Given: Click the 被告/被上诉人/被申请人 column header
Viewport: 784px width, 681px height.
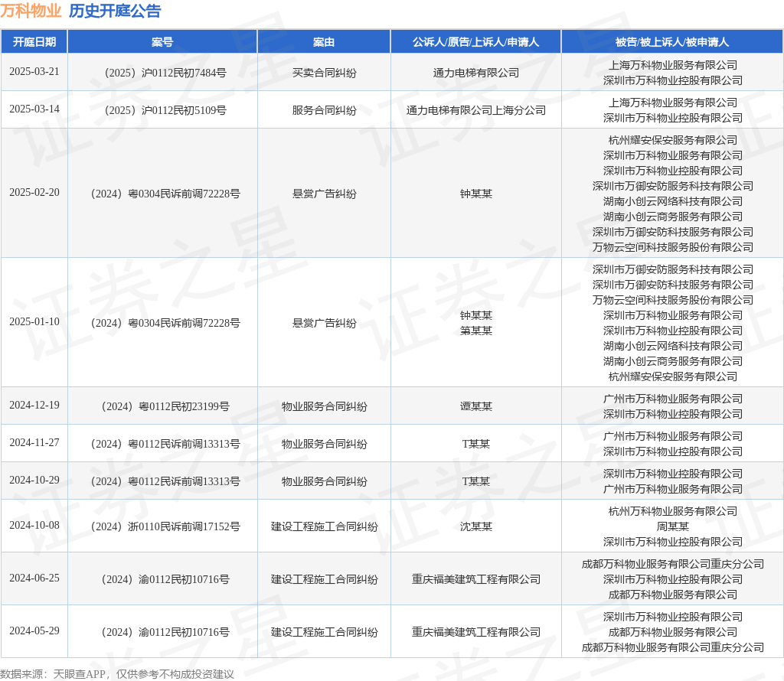Looking at the screenshot, I should point(672,42).
